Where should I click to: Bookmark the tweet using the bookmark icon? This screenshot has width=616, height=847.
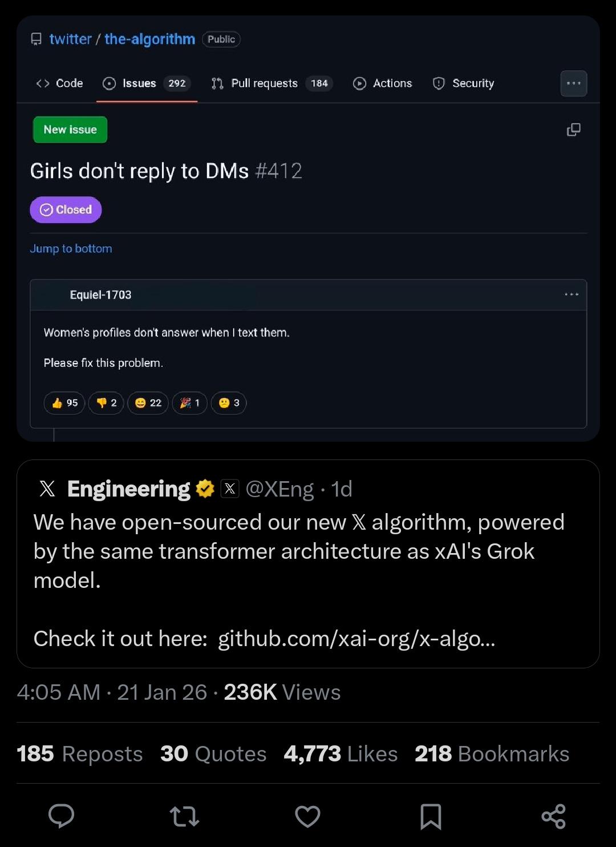point(431,816)
